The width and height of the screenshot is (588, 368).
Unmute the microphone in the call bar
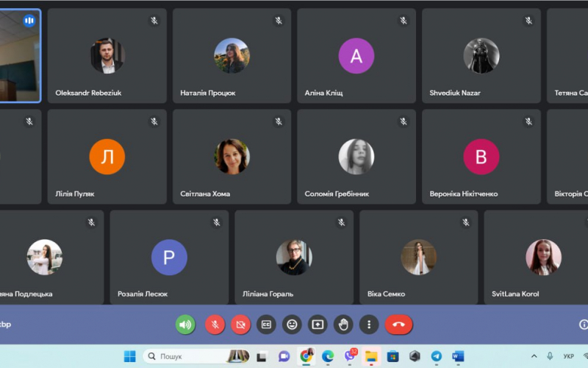pyautogui.click(x=215, y=324)
